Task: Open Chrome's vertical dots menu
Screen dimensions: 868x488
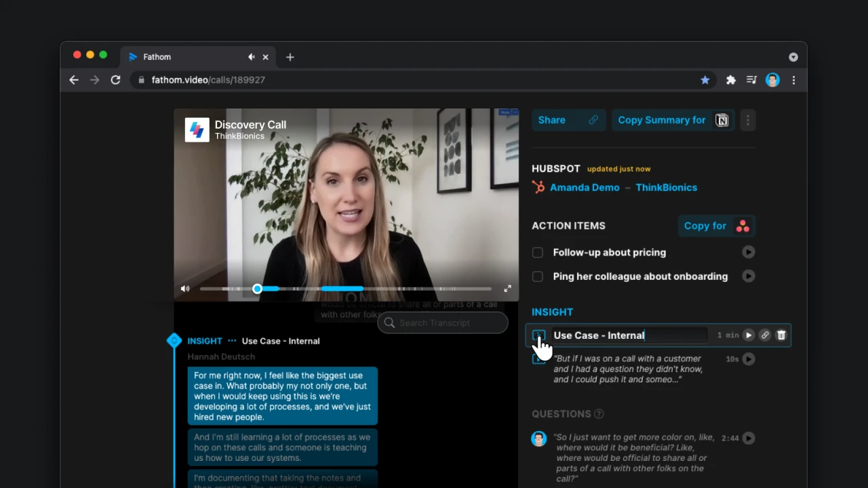Action: point(793,80)
